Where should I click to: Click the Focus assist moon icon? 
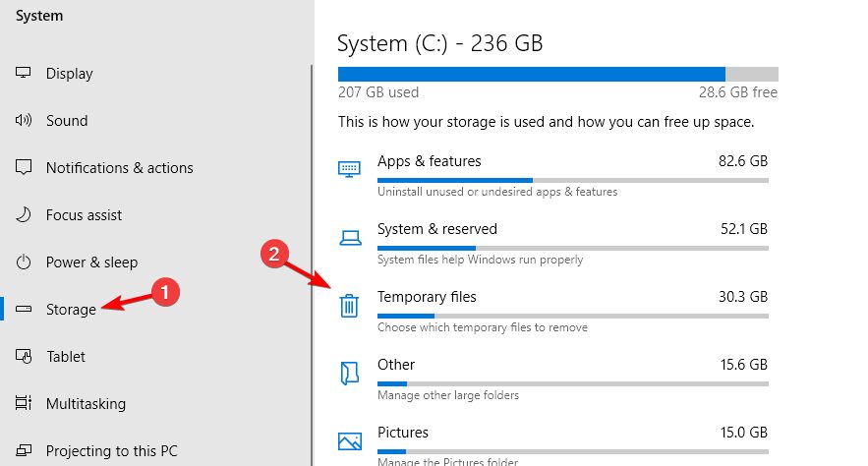tap(25, 215)
